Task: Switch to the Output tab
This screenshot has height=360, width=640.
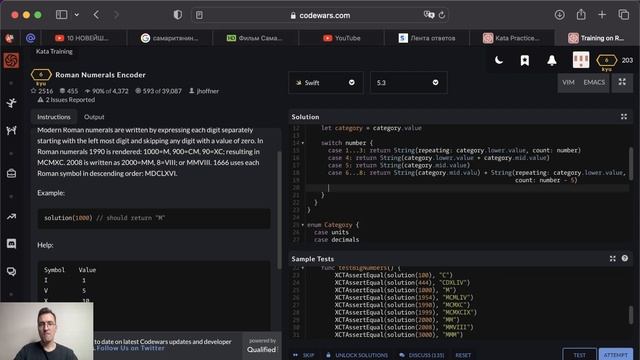Action: [x=94, y=117]
